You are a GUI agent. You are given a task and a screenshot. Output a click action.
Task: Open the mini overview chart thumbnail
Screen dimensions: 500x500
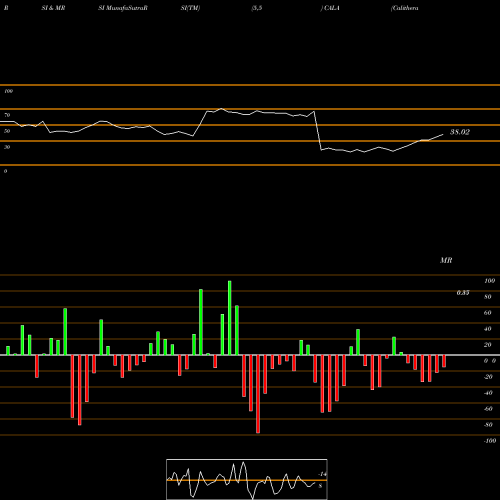click(247, 479)
